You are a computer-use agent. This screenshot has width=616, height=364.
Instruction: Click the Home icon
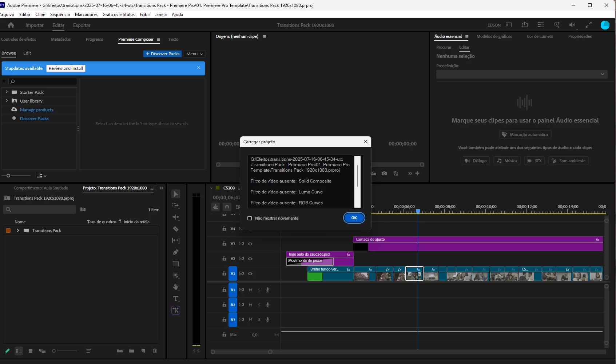(11, 25)
